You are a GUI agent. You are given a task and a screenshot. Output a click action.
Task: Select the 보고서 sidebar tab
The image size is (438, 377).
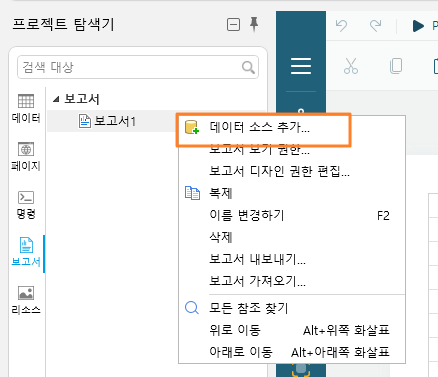pos(26,252)
